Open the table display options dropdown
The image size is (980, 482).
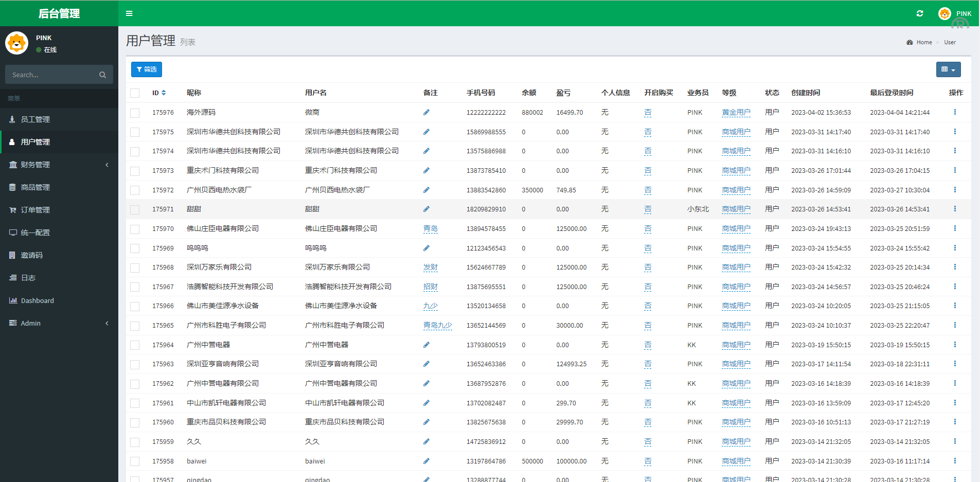[948, 69]
